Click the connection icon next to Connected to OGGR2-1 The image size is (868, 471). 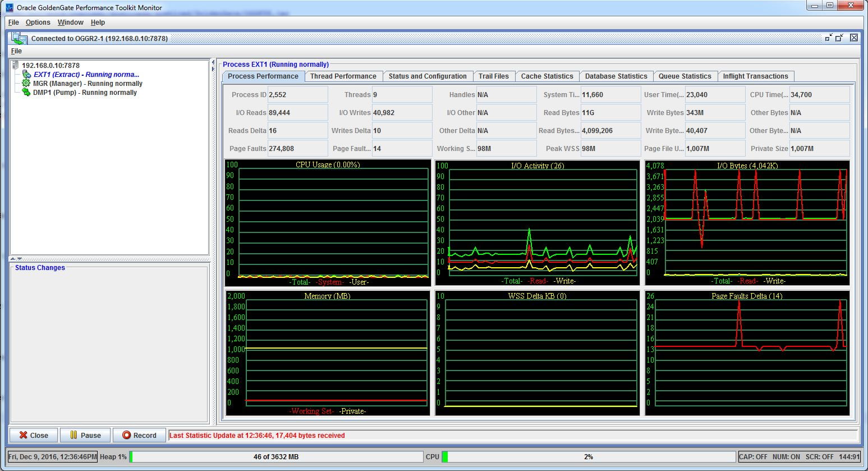(20, 38)
